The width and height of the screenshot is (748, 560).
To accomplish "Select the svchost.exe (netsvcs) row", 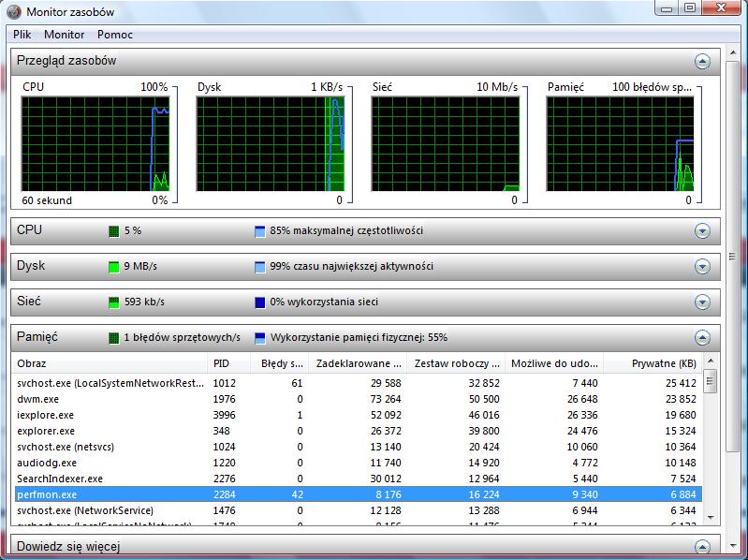I will [359, 447].
